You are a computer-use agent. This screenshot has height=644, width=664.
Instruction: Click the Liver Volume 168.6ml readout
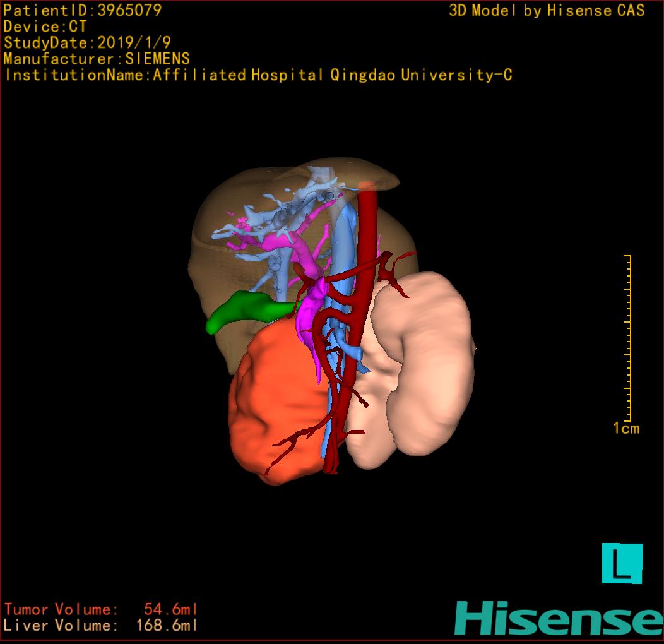pyautogui.click(x=101, y=625)
